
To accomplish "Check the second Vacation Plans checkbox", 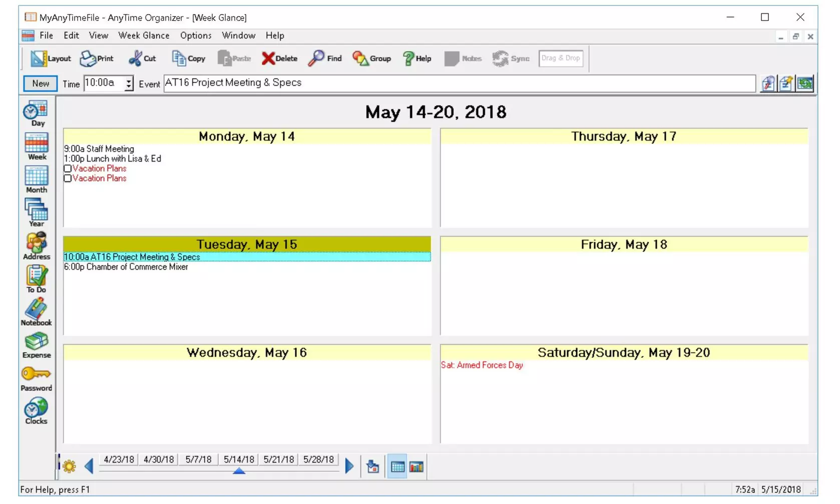I will (x=68, y=178).
